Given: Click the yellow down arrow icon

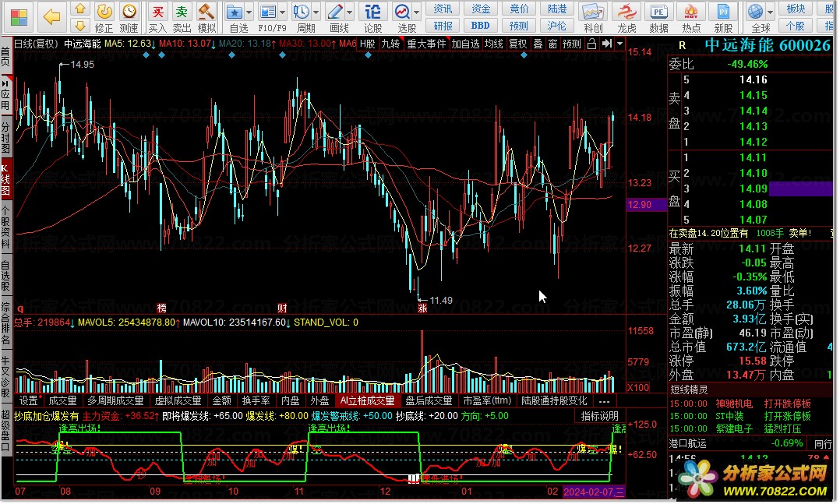Looking at the screenshot, I should coord(79,26).
